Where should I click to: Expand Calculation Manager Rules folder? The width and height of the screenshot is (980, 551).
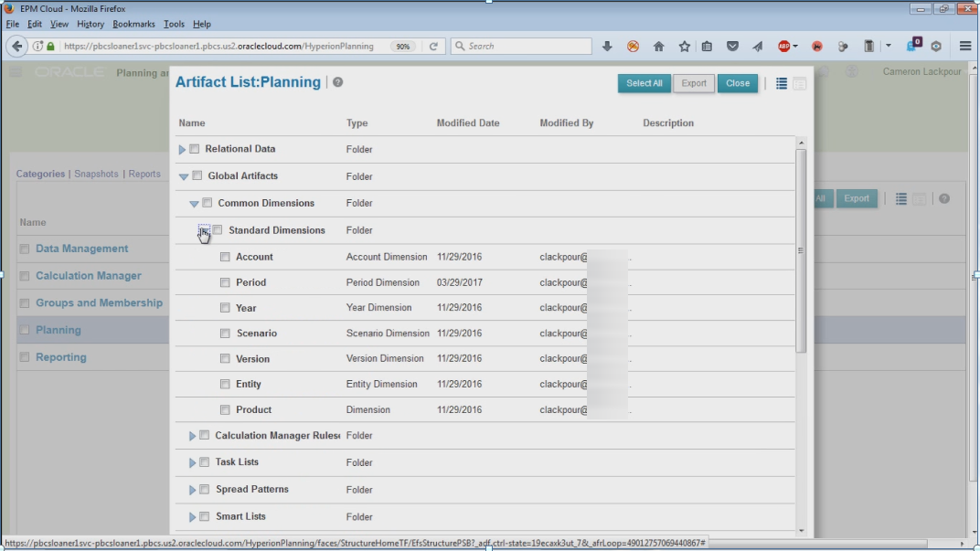pos(193,436)
